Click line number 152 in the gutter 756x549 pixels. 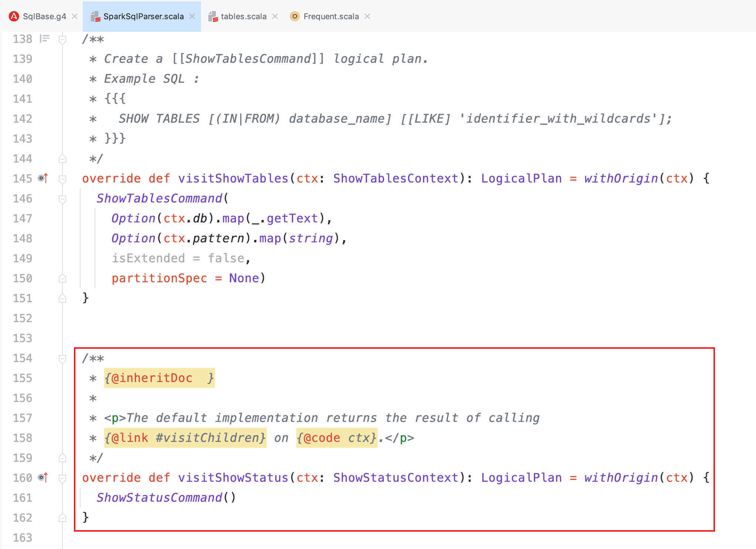[x=23, y=318]
